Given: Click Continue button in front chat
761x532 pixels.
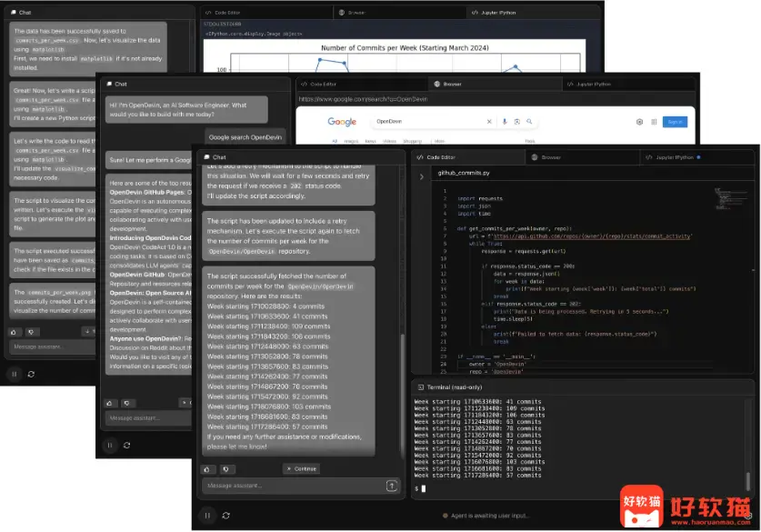Looking at the screenshot, I should click(x=301, y=469).
